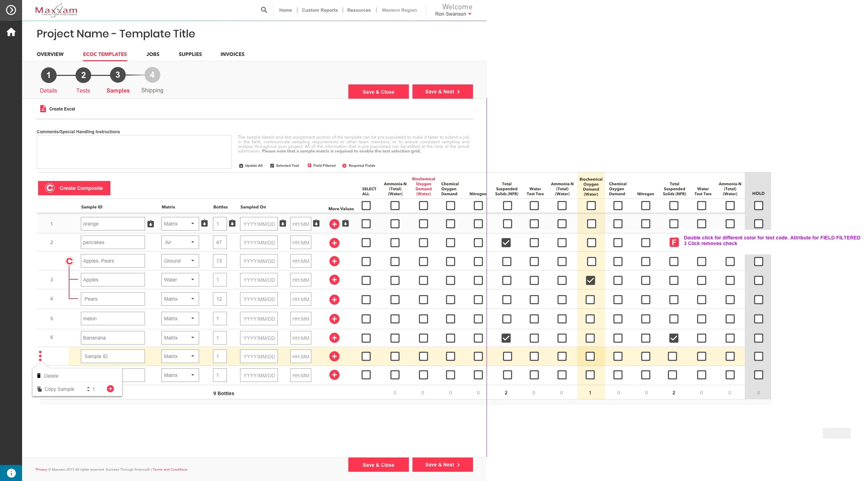Click the top Save & Close button
868x481 pixels.
pyautogui.click(x=378, y=92)
